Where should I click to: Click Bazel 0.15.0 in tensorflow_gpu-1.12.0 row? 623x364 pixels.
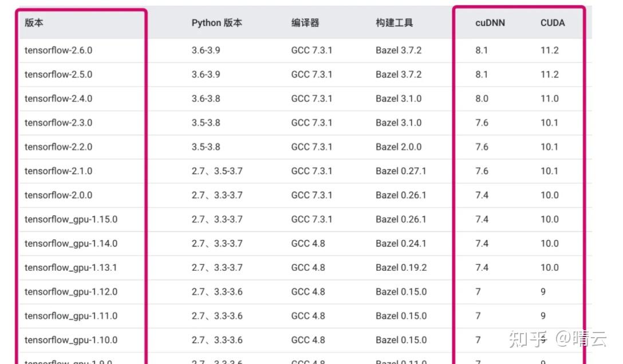click(401, 292)
